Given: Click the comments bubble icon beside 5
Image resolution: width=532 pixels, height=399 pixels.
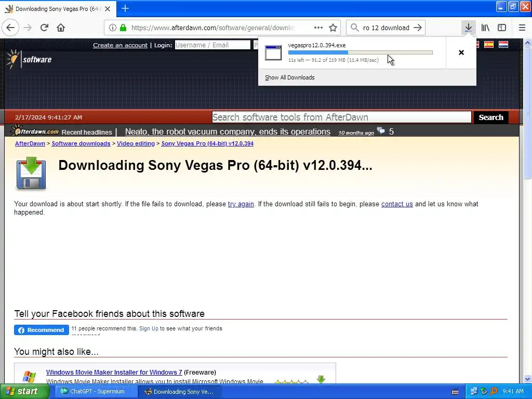Looking at the screenshot, I should click(381, 131).
